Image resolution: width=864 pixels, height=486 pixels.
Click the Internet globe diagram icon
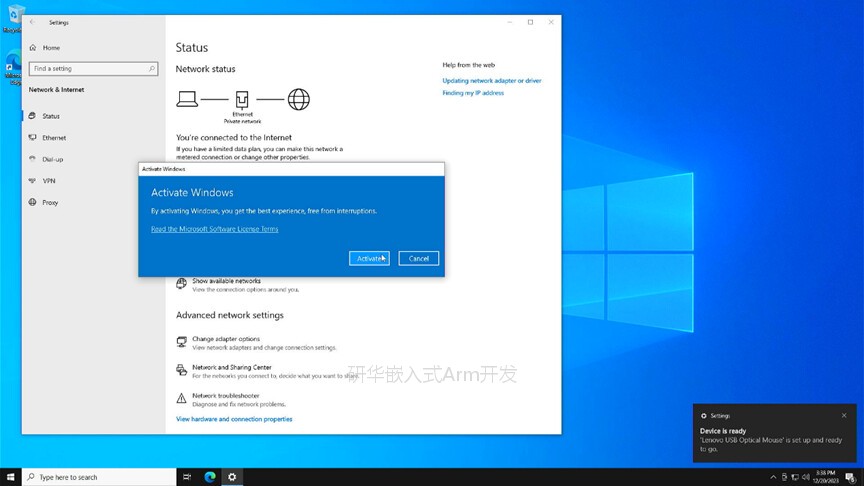click(299, 99)
